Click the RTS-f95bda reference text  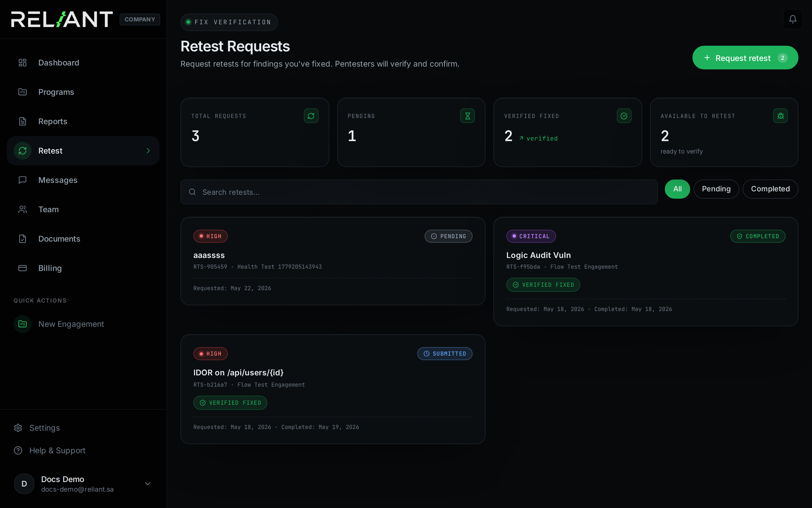[x=523, y=267]
